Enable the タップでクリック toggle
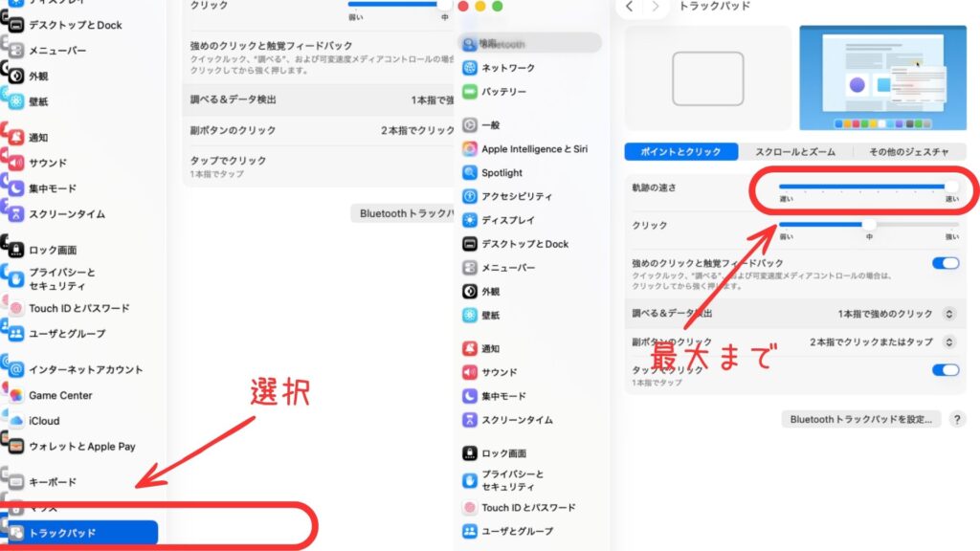This screenshot has width=980, height=551. coord(947,368)
